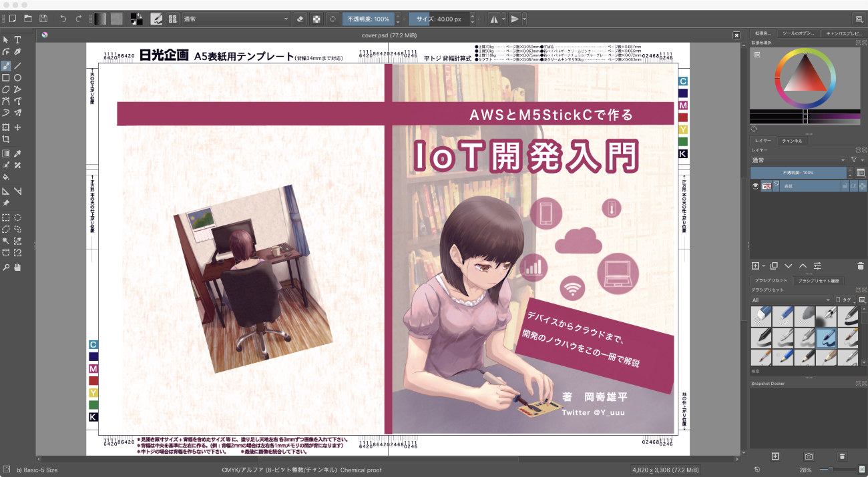Create a new document from toolbar

click(x=12, y=19)
